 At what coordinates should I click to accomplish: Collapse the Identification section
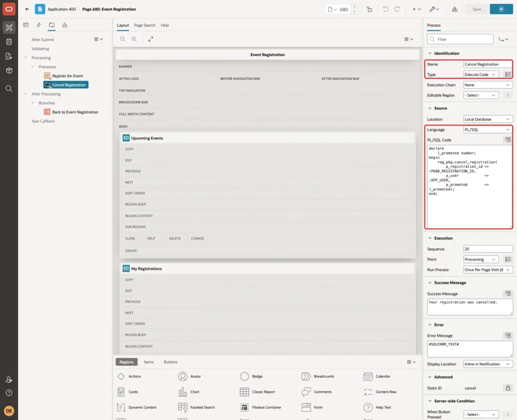430,54
